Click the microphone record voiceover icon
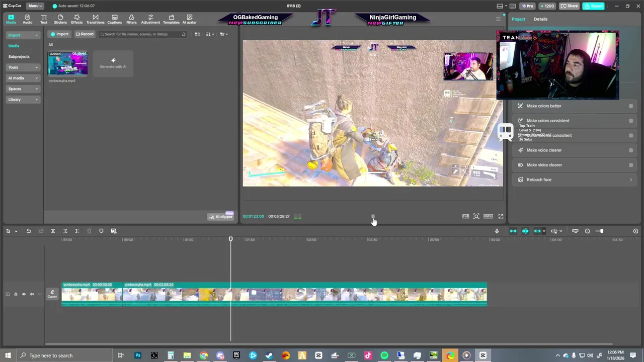This screenshot has height=362, width=644. (x=497, y=231)
